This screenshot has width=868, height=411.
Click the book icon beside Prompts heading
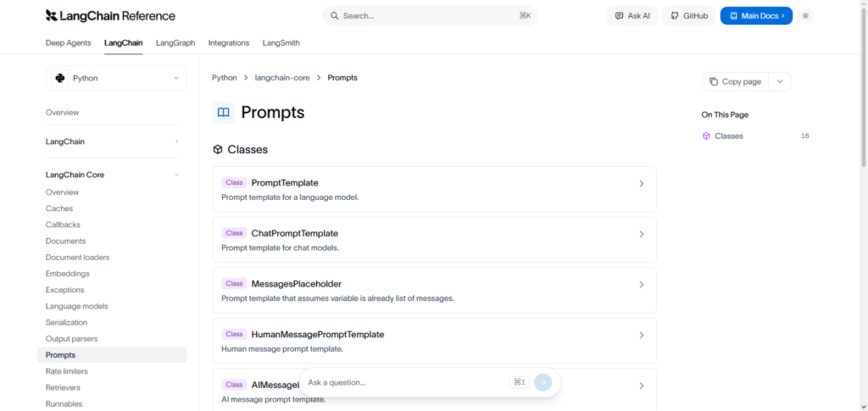click(x=224, y=113)
